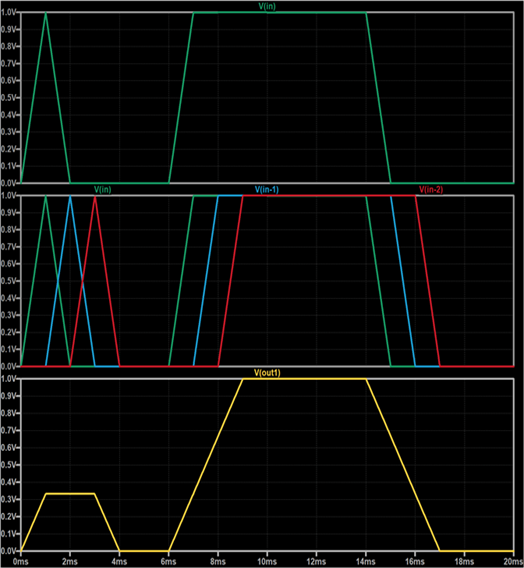Pick the red V(in-2) trace label
Viewport: 524px width, 568px height.
431,189
